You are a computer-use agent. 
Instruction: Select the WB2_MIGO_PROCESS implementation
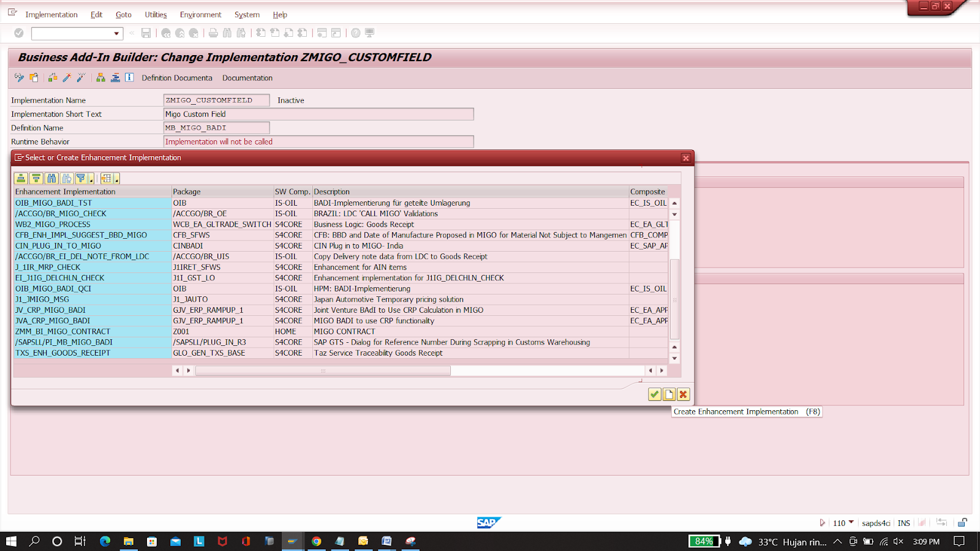click(x=92, y=224)
